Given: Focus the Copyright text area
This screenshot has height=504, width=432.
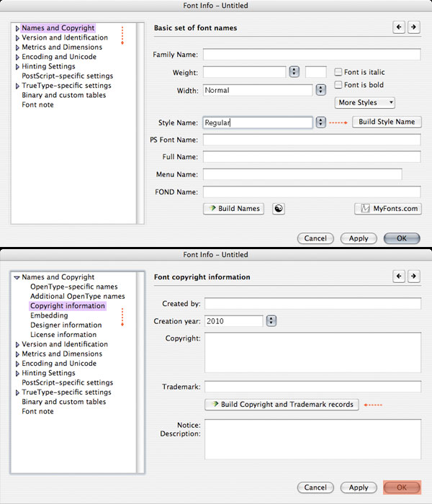Looking at the screenshot, I should click(x=312, y=353).
